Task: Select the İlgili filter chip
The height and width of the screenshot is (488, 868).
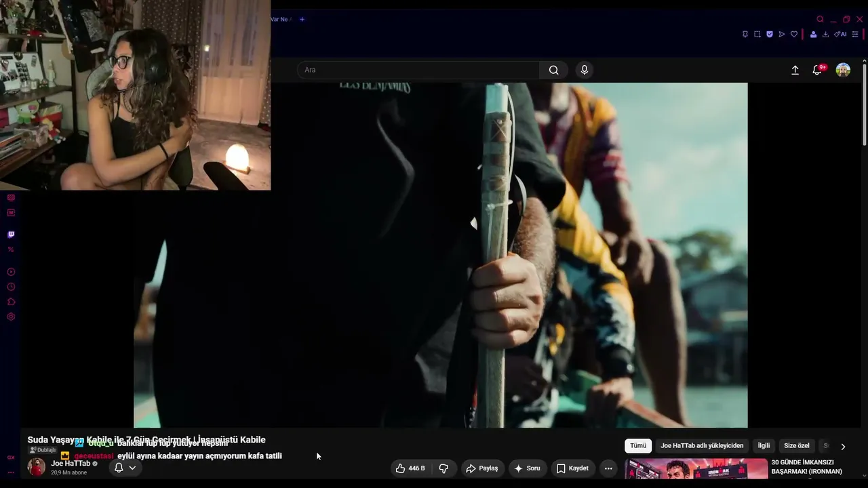Action: 764,446
